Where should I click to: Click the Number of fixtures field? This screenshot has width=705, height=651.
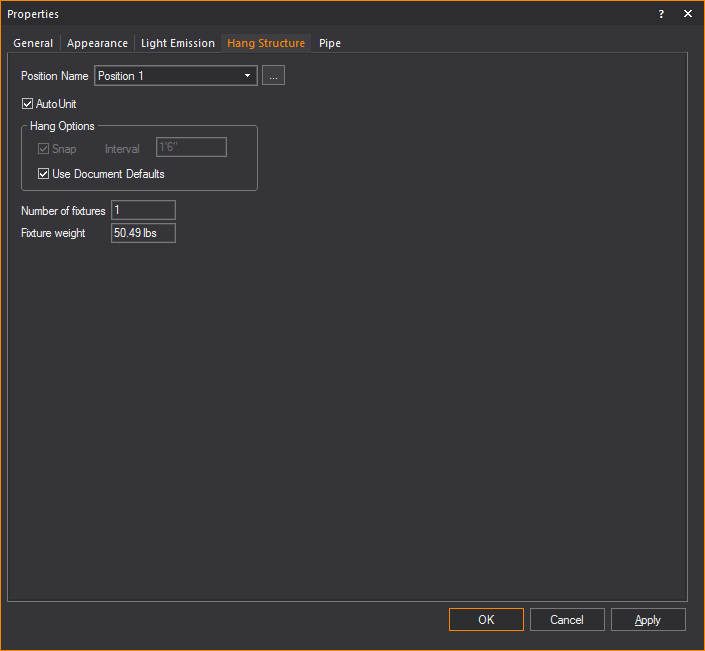coord(143,210)
